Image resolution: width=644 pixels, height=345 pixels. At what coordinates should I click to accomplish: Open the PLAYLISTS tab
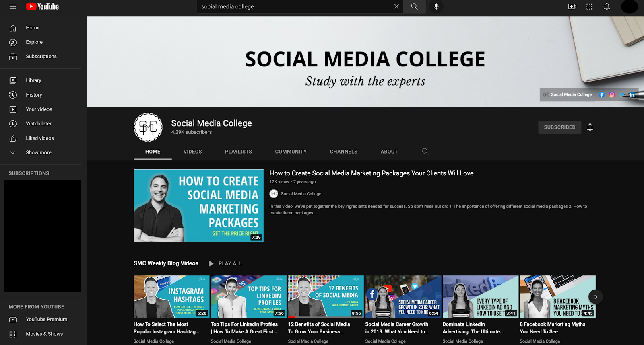click(x=238, y=152)
